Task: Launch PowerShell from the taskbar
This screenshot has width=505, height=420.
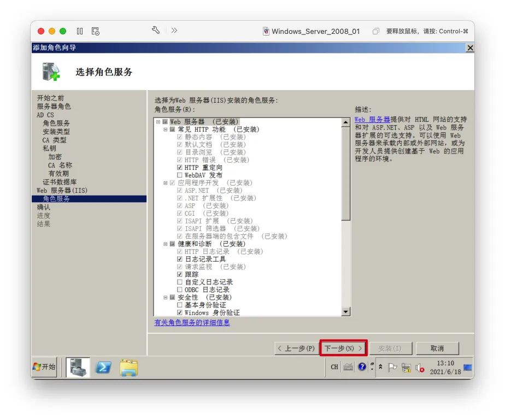Action: point(103,367)
